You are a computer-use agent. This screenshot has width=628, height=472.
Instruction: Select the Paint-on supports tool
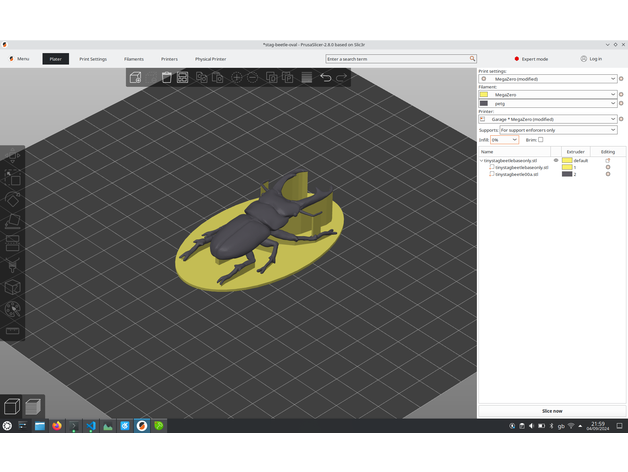pos(13,265)
